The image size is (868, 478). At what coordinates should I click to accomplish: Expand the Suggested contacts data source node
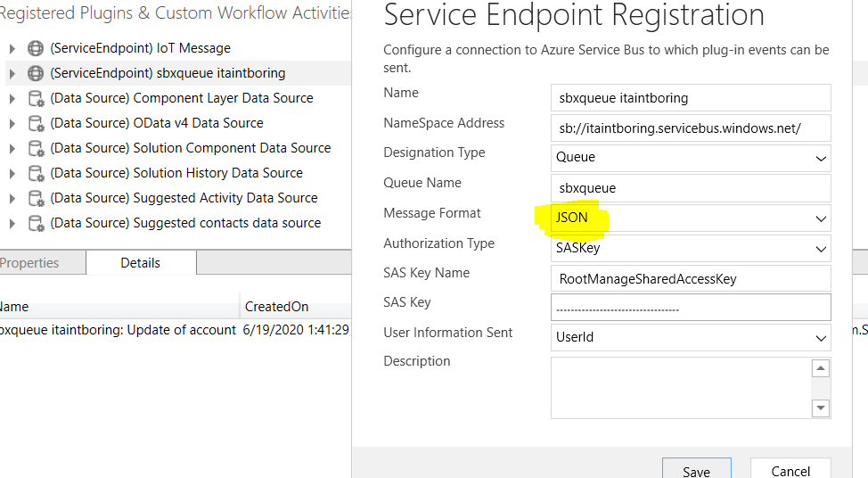12,223
